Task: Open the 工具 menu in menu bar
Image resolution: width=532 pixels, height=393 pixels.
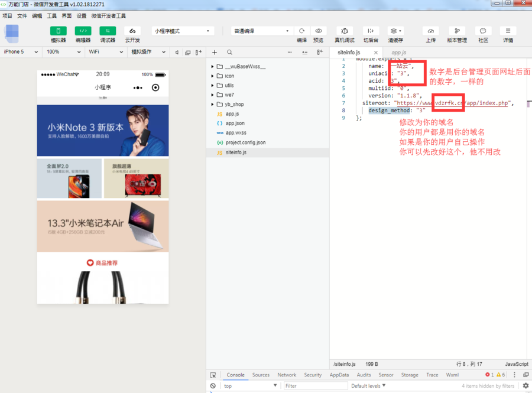Action: click(52, 16)
